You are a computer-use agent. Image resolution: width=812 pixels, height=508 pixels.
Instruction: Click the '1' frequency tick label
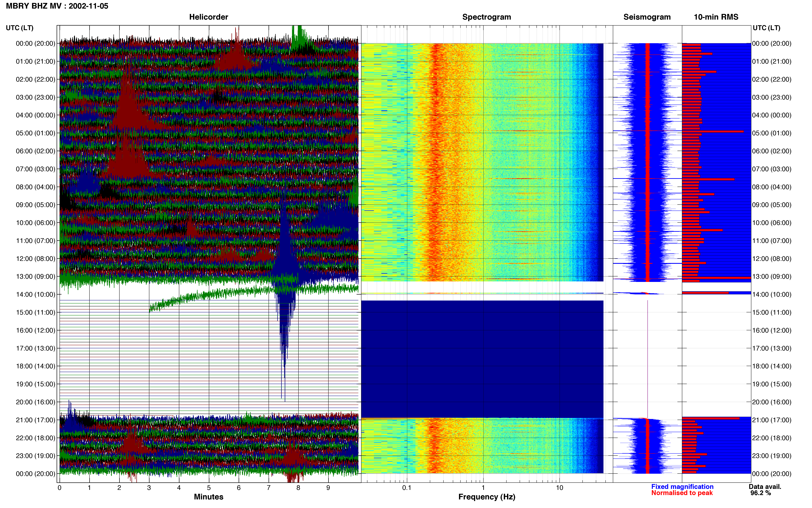483,487
